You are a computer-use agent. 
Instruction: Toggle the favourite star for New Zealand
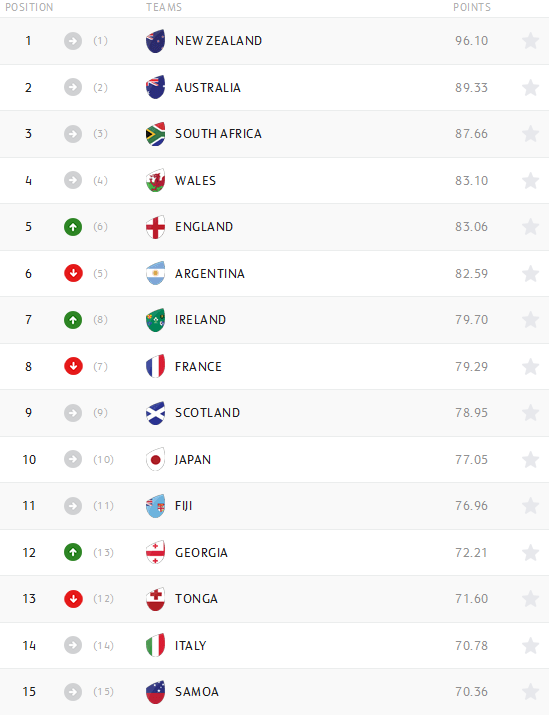click(531, 41)
